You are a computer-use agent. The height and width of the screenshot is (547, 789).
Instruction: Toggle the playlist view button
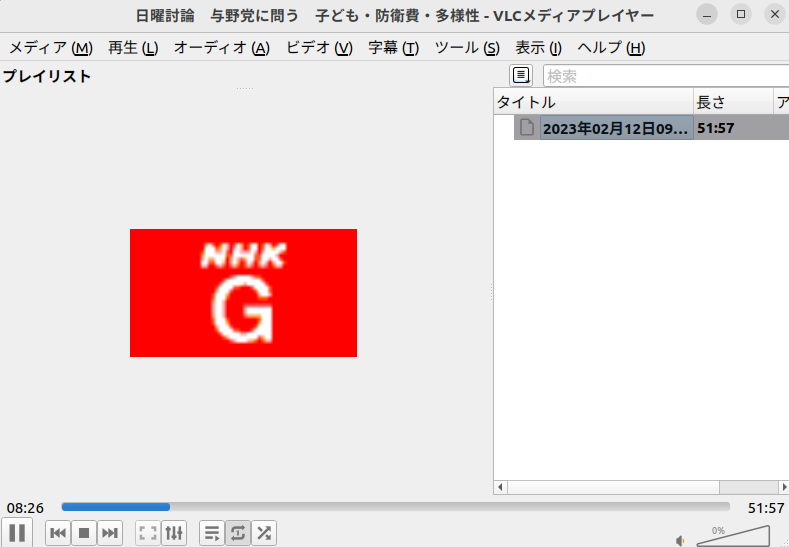pyautogui.click(x=212, y=532)
